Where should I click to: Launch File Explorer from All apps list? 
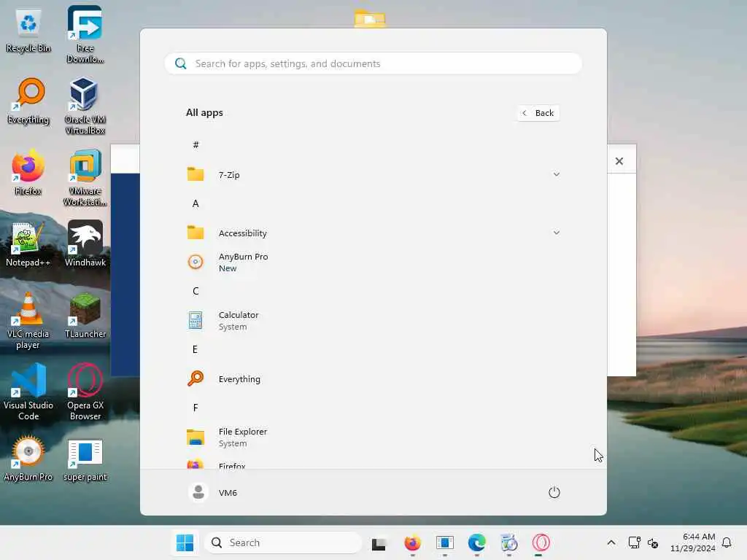pos(373,437)
